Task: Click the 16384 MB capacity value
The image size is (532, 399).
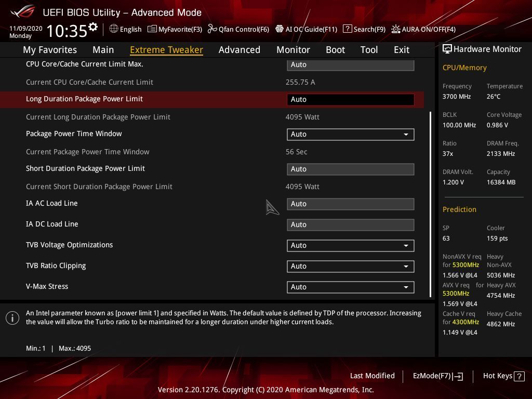Action: (x=501, y=182)
